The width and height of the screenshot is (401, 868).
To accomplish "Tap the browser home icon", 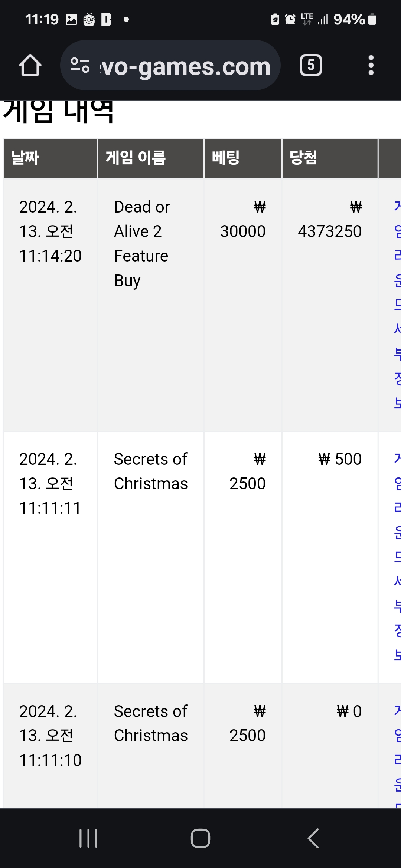I will tap(30, 65).
